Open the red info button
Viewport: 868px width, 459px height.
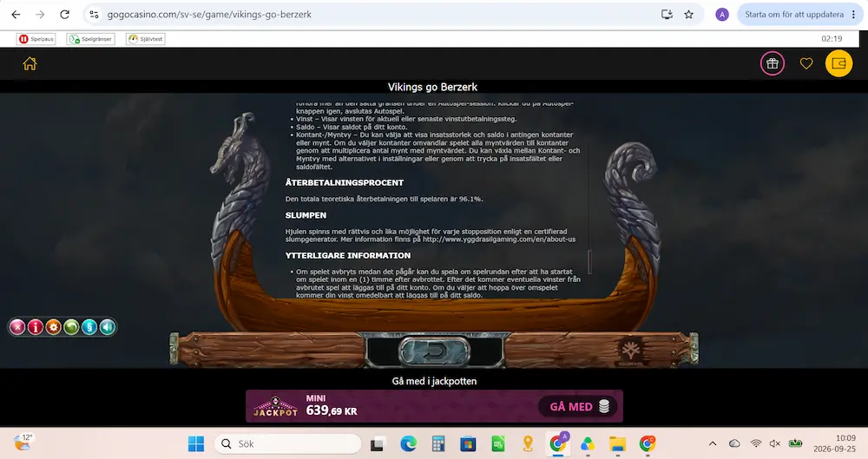36,327
